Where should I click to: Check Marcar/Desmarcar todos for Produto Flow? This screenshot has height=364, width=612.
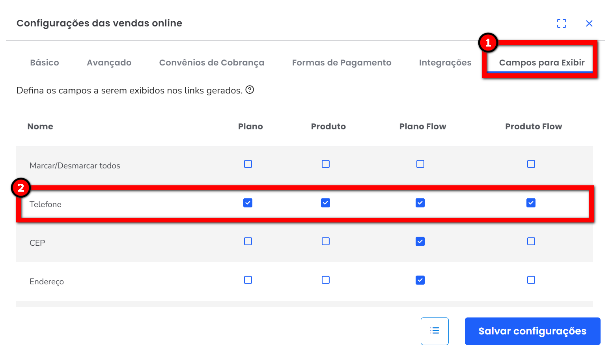pos(531,164)
